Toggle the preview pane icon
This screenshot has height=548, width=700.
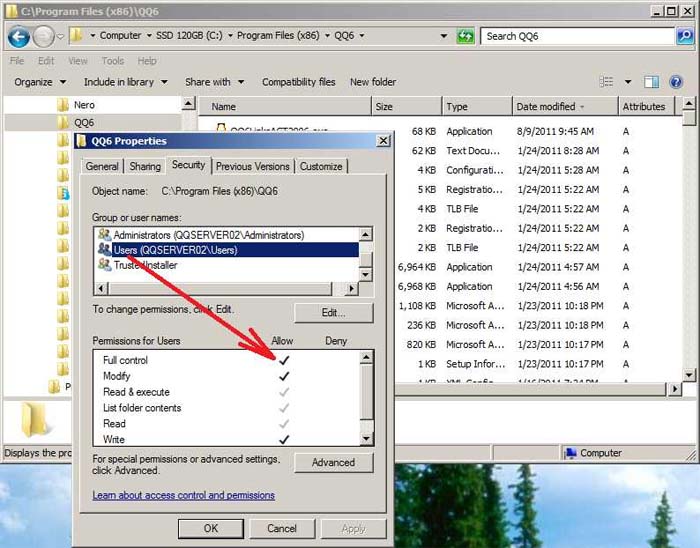[x=651, y=82]
